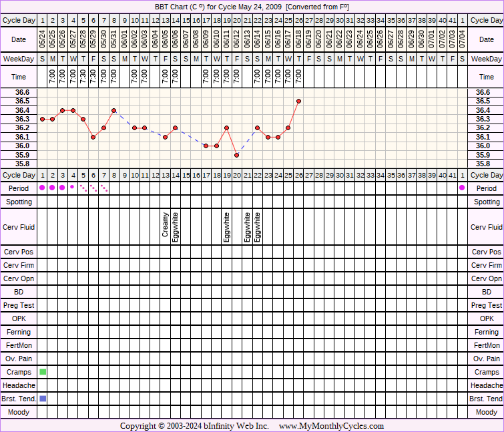Image resolution: width=504 pixels, height=432 pixels.
Task: Click the blue breast tenderness marker
Action: click(x=43, y=398)
